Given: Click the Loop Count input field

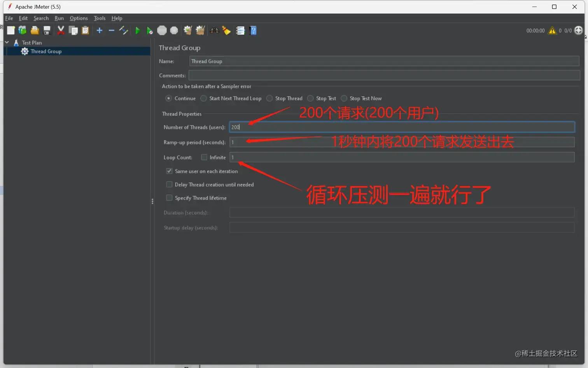Looking at the screenshot, I should click(x=402, y=157).
